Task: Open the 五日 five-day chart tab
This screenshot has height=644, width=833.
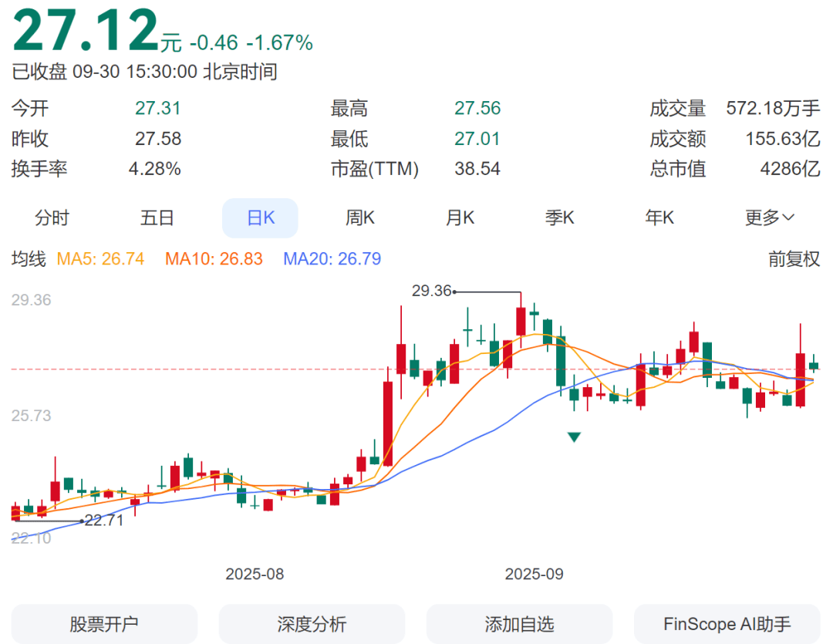Action: click(x=157, y=218)
